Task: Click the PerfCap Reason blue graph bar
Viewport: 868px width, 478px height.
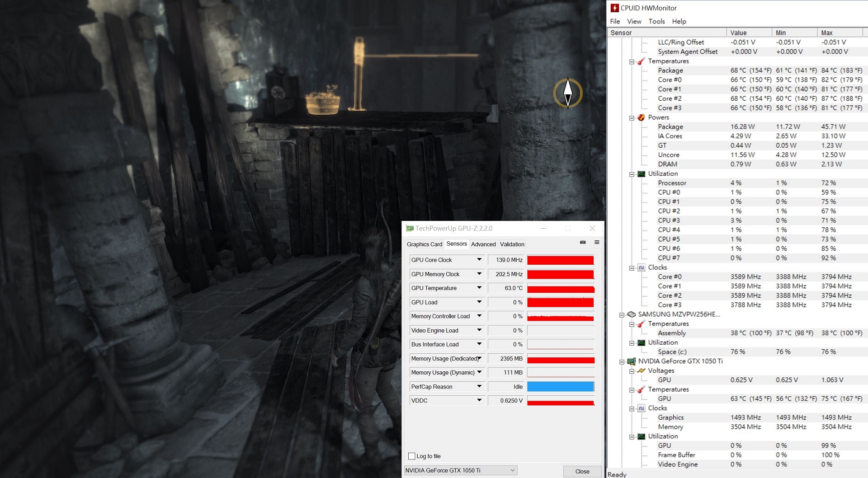Action: point(561,387)
